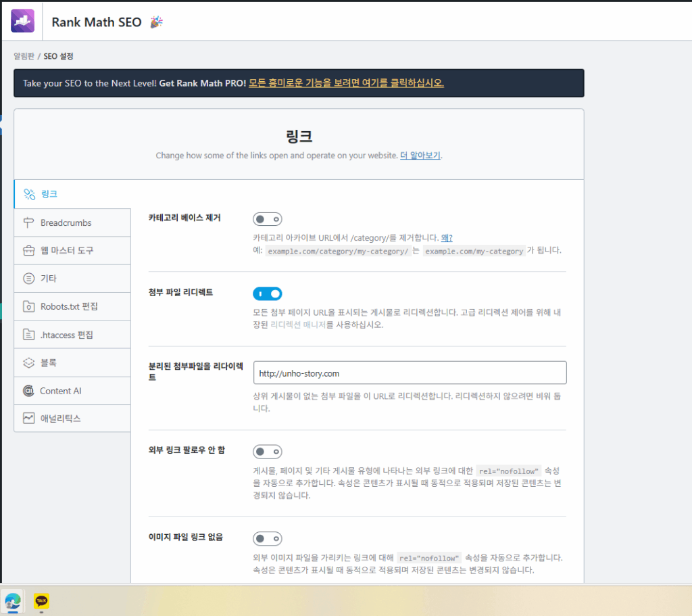Click the 더 알아보기 link
Screen dimensions: 692x616
click(420, 155)
